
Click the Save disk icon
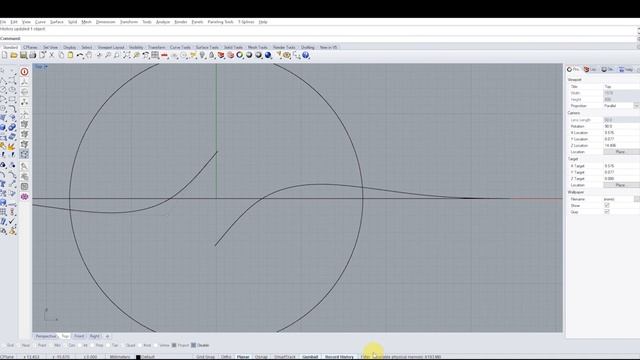(23, 55)
